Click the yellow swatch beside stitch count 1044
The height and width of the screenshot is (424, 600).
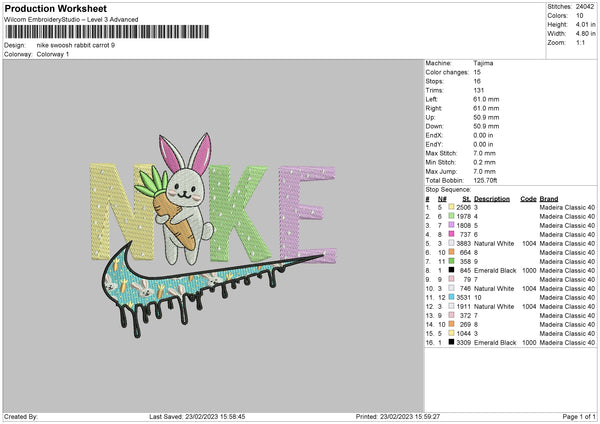tap(451, 333)
